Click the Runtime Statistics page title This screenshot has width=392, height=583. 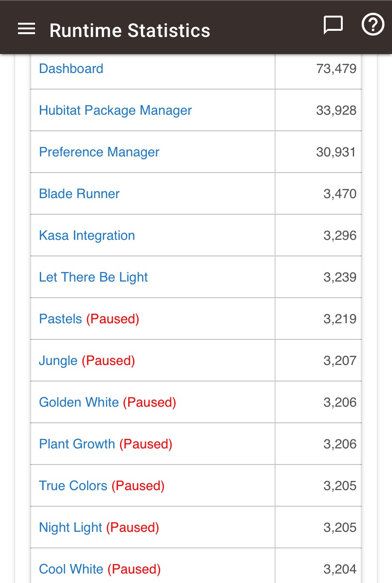point(130,30)
